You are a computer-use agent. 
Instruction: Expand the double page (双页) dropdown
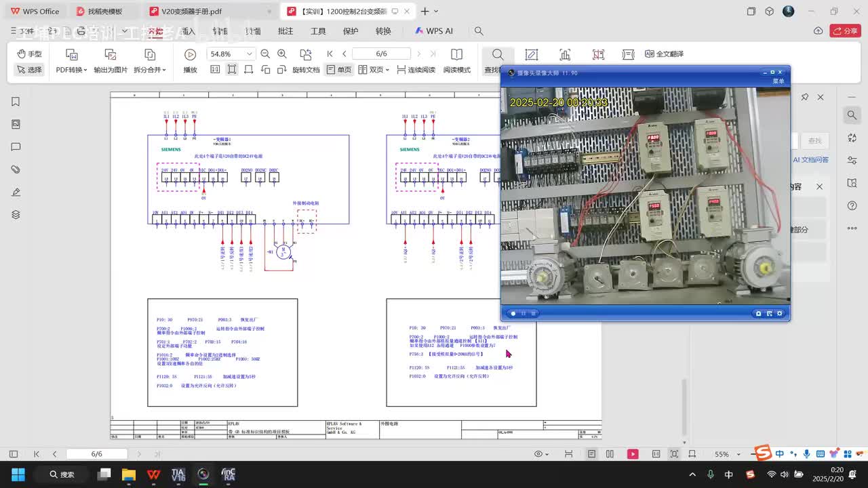(x=387, y=70)
